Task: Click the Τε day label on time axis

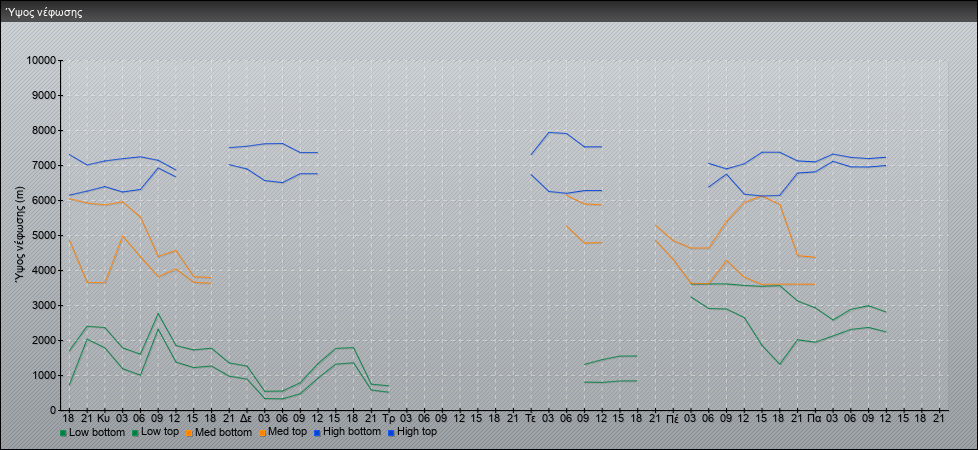Action: pos(531,418)
